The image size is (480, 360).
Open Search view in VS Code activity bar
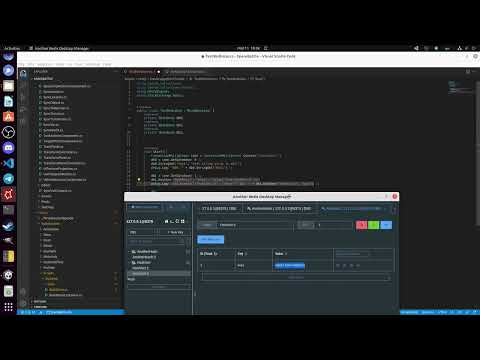pos(23,86)
